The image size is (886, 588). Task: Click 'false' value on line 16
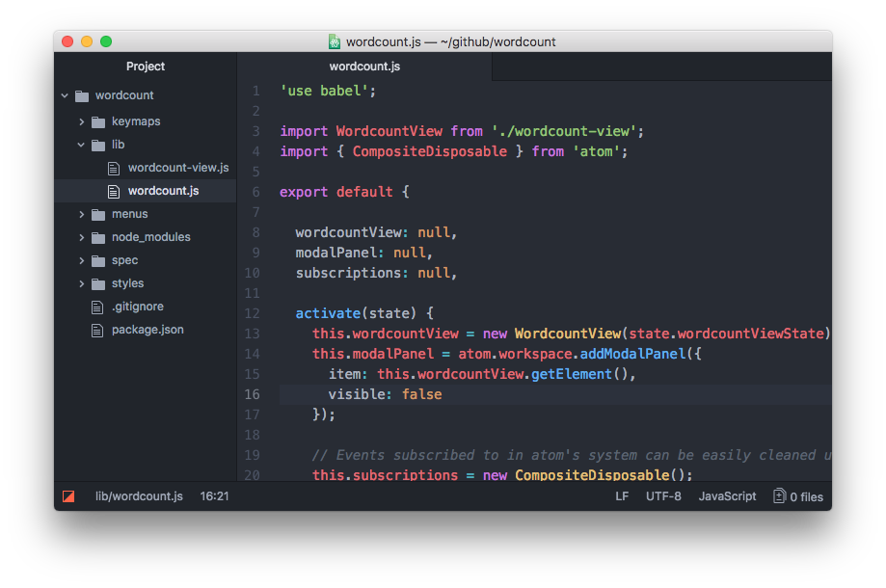click(x=421, y=394)
